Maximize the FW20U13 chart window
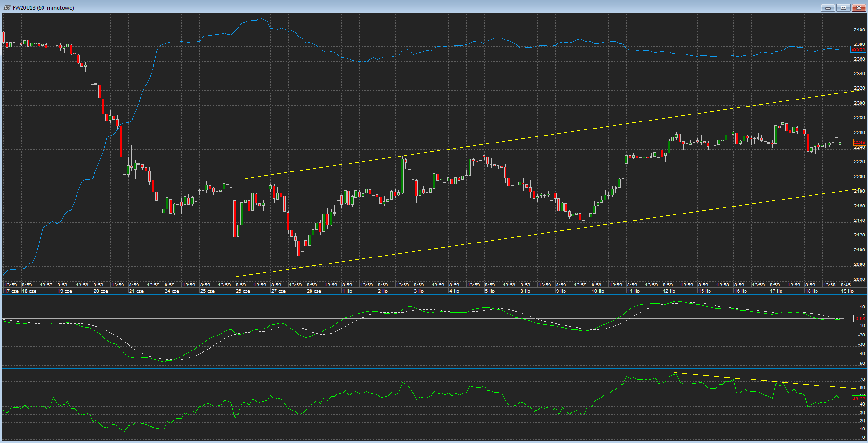The image size is (868, 443). [843, 7]
